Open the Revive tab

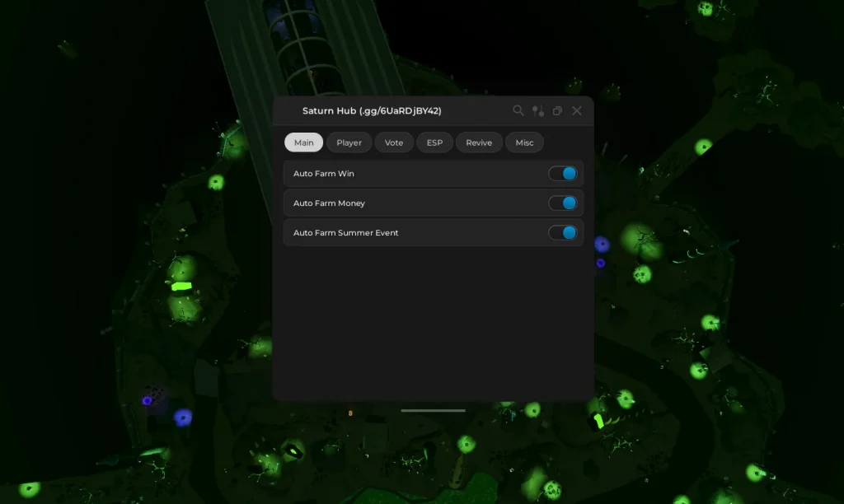479,142
